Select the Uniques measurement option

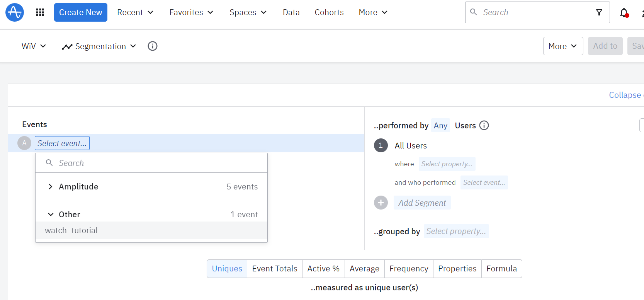coord(227,269)
